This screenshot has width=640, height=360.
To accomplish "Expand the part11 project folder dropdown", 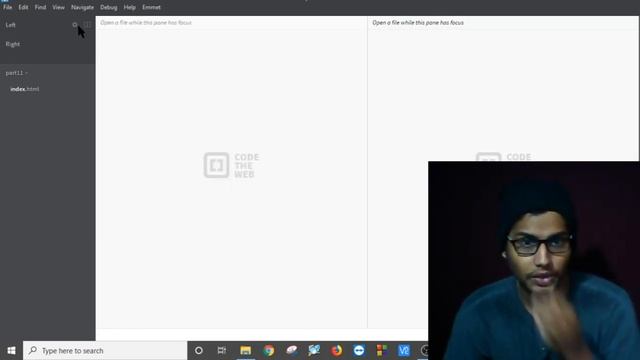I will tap(17, 73).
